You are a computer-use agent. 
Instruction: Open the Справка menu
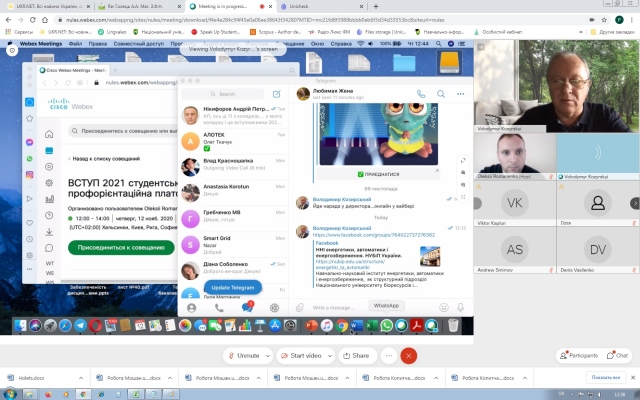[x=341, y=44]
